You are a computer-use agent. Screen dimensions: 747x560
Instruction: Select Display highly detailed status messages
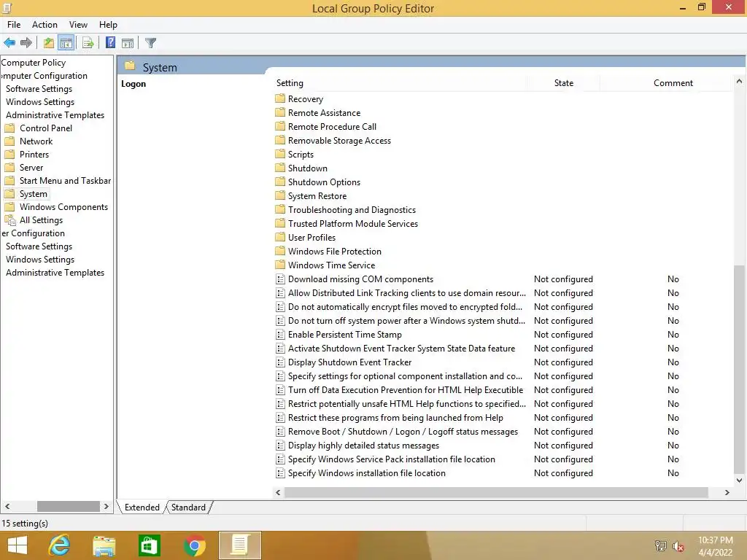pos(363,446)
